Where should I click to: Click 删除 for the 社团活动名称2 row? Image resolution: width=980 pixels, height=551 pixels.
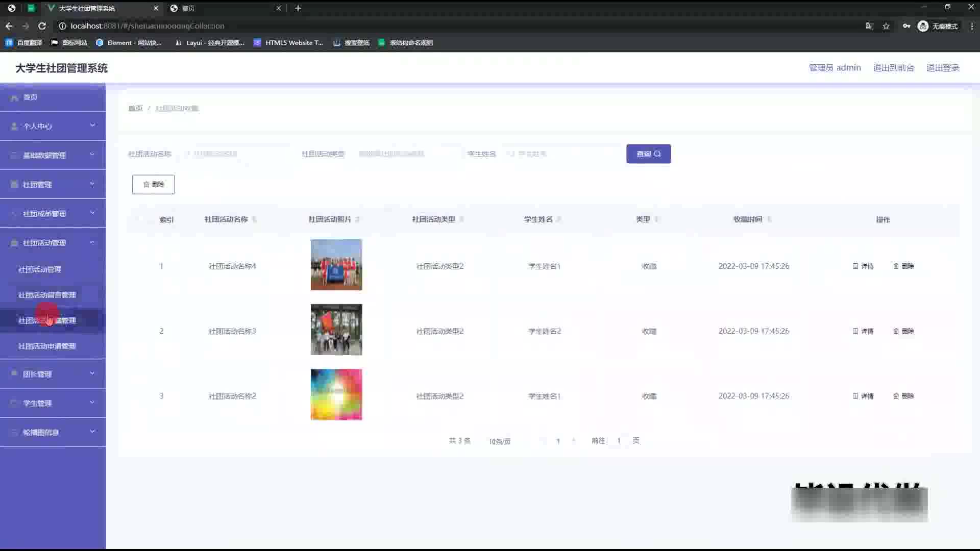pos(903,396)
